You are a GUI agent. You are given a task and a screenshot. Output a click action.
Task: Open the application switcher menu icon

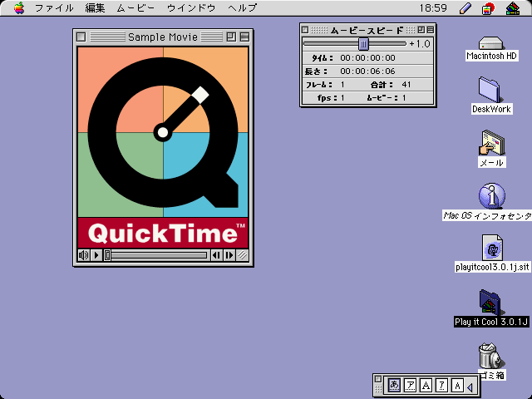tap(513, 8)
